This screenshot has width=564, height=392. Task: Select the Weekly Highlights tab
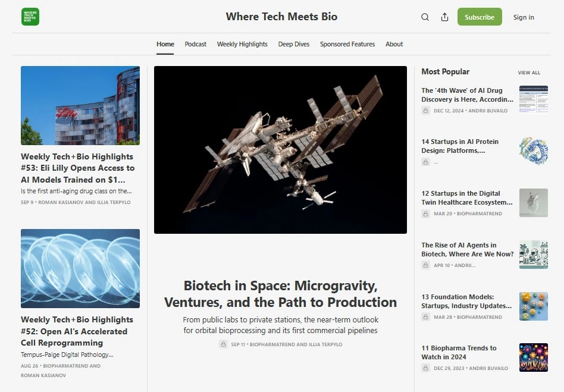click(242, 44)
